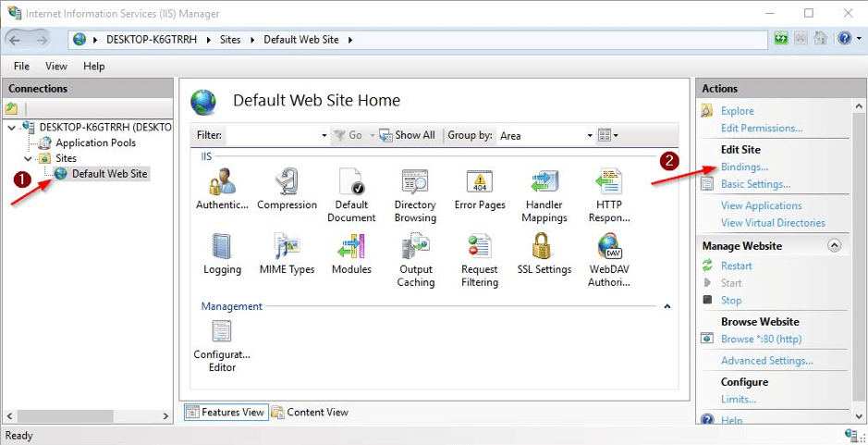868x445 pixels.
Task: Click the Filter text input field
Action: point(273,135)
